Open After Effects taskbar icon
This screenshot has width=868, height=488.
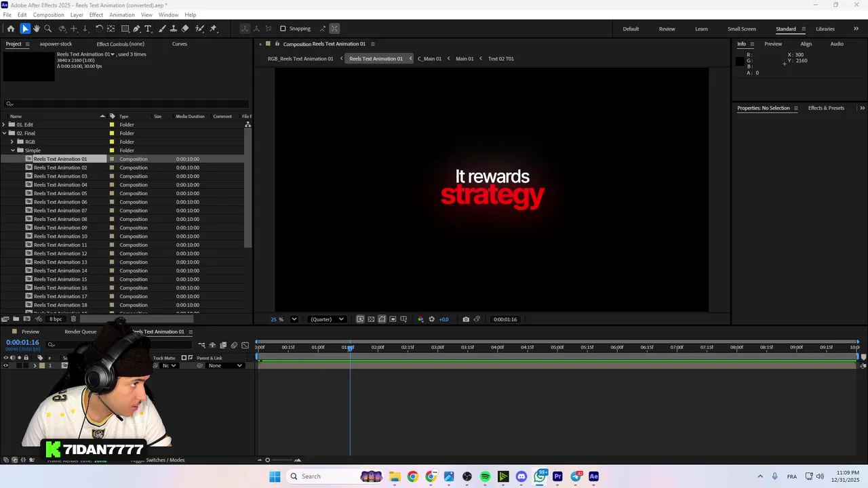594,476
